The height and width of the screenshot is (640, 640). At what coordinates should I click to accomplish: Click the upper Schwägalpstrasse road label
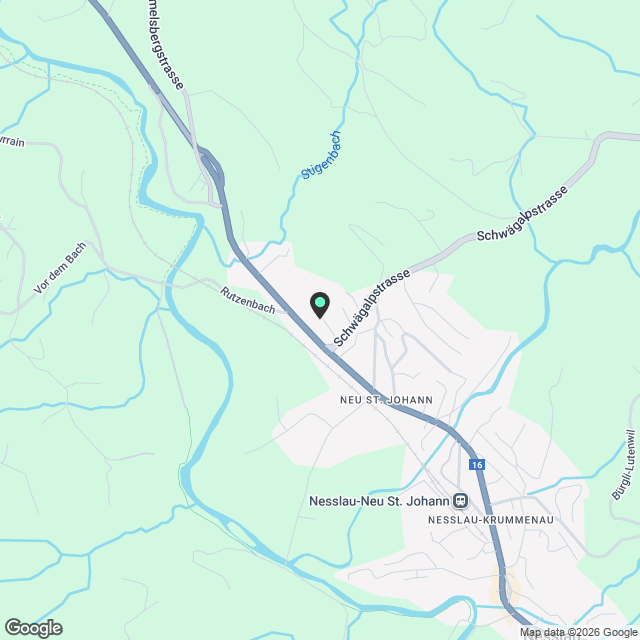[522, 213]
